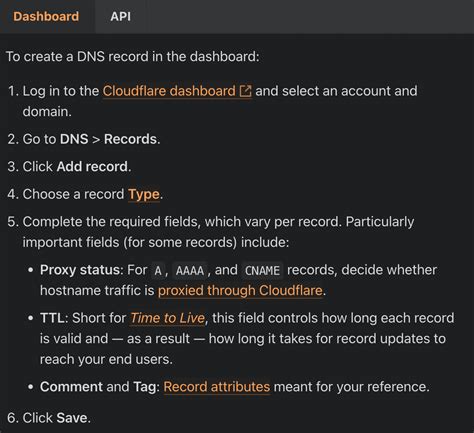474x433 pixels.
Task: Click the inline code chip labeled A
Action: [x=158, y=270]
